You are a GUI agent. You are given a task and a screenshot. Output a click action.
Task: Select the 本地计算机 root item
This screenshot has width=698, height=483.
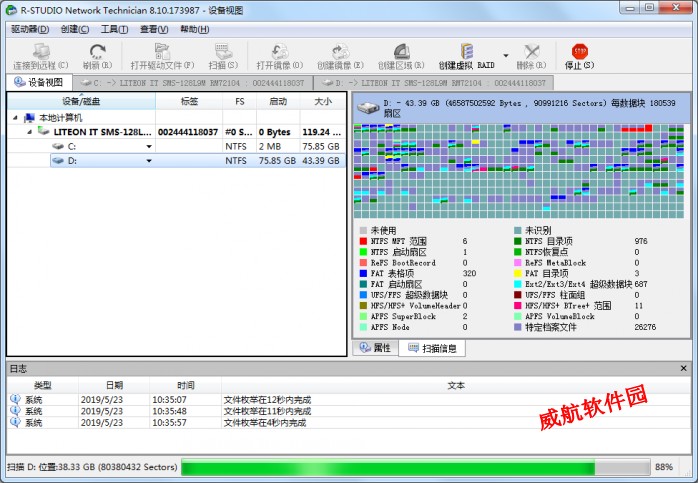tap(61, 118)
